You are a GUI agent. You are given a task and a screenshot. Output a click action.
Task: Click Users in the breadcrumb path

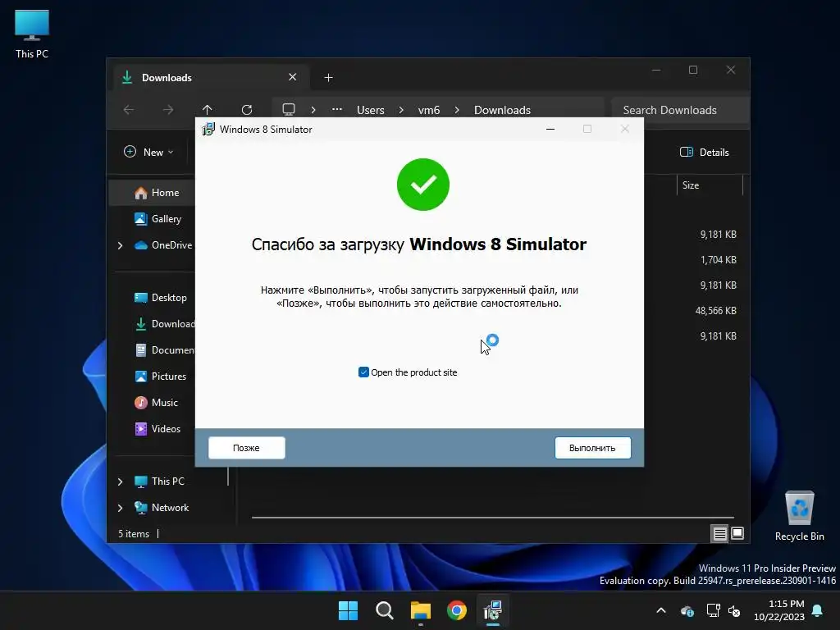point(371,110)
